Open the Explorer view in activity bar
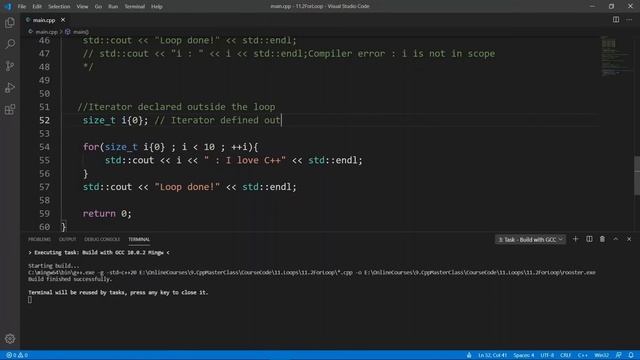640x360 pixels. coord(10,22)
